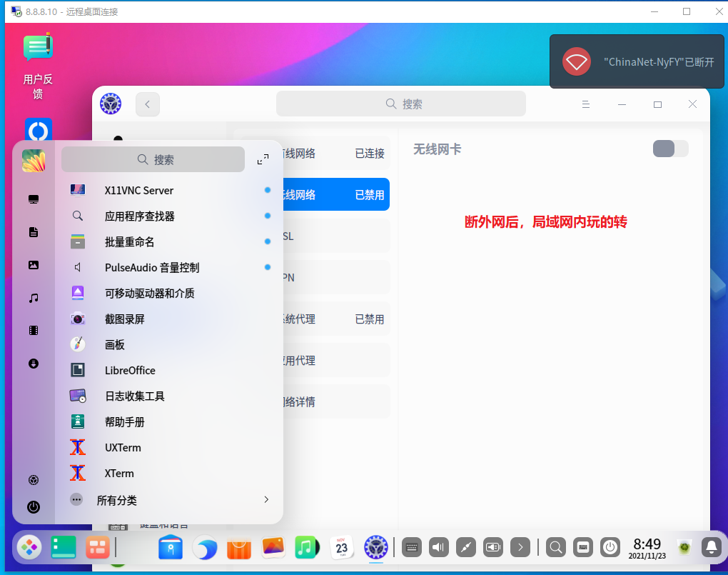The width and height of the screenshot is (728, 575).
Task: Click the dock clock showing 8:49
Action: (647, 548)
